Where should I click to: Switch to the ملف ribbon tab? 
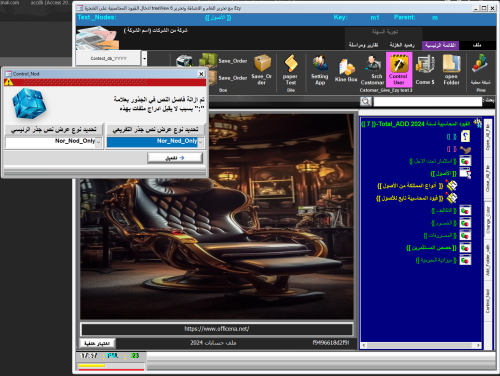(477, 45)
